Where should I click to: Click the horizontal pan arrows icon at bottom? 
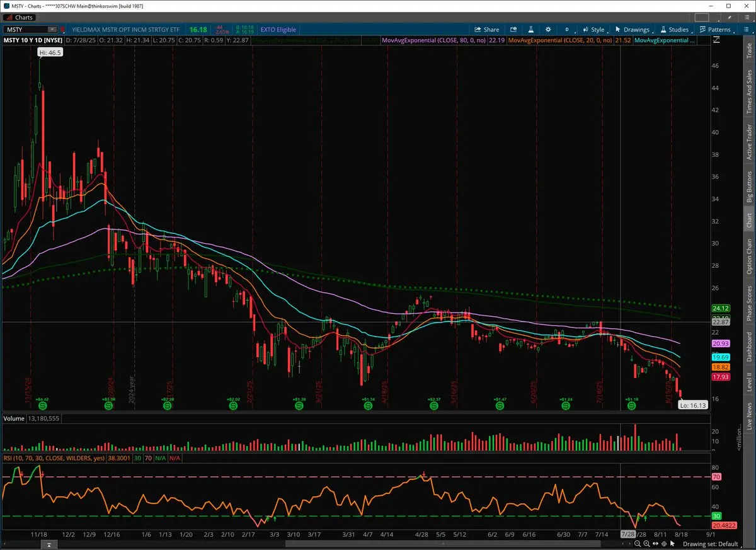tap(655, 544)
